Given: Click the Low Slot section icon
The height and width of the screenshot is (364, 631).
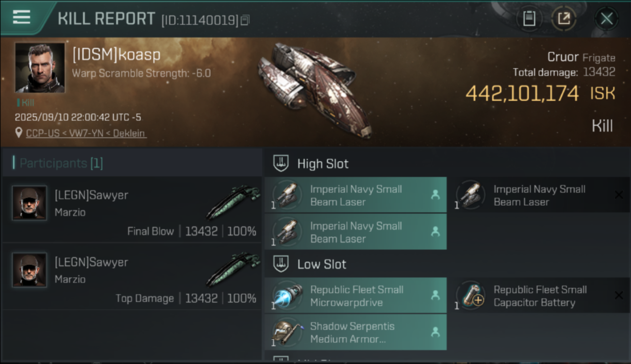Looking at the screenshot, I should [x=281, y=265].
